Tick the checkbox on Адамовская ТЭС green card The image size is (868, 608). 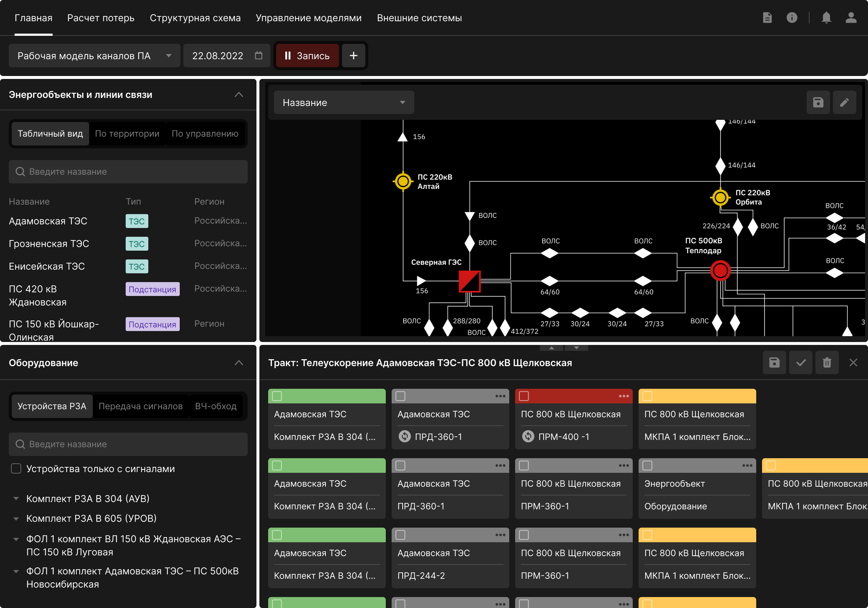pyautogui.click(x=277, y=396)
